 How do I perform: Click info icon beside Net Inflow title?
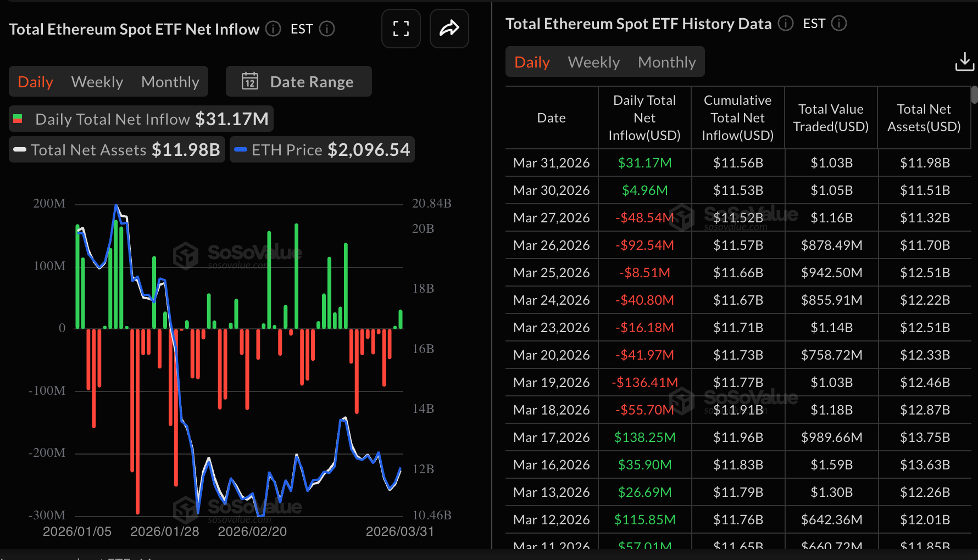pyautogui.click(x=273, y=29)
